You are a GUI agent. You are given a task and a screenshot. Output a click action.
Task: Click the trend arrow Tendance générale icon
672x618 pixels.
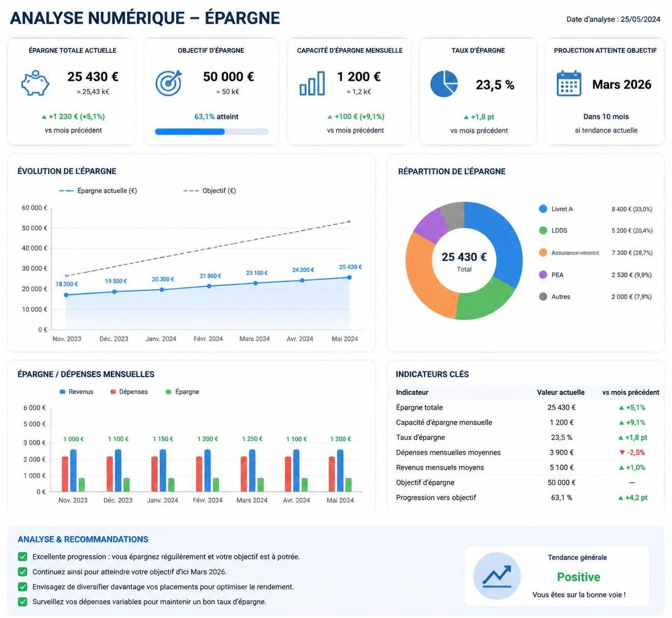click(x=497, y=576)
